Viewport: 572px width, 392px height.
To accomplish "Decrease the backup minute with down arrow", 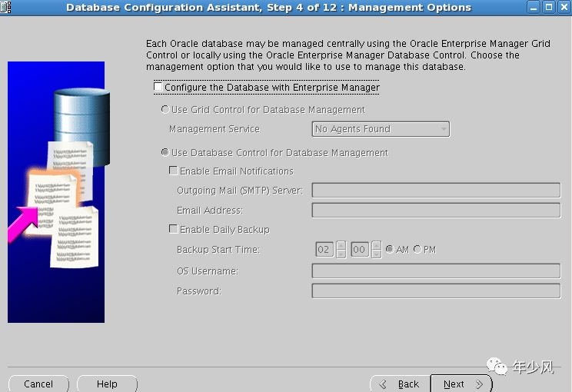I will (377, 254).
